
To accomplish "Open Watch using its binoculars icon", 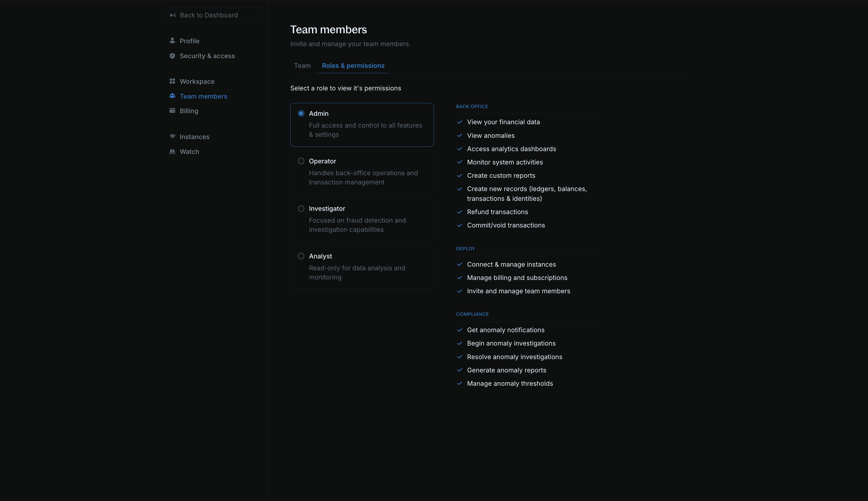I will click(x=172, y=151).
